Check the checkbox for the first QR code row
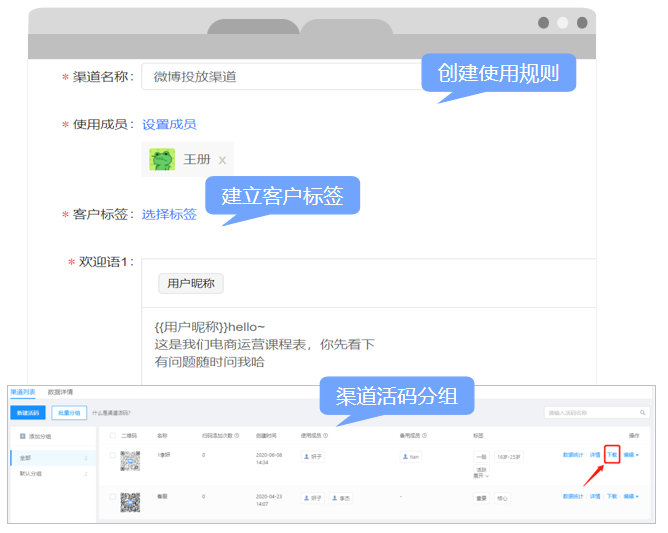The width and height of the screenshot is (668, 533). tap(112, 456)
